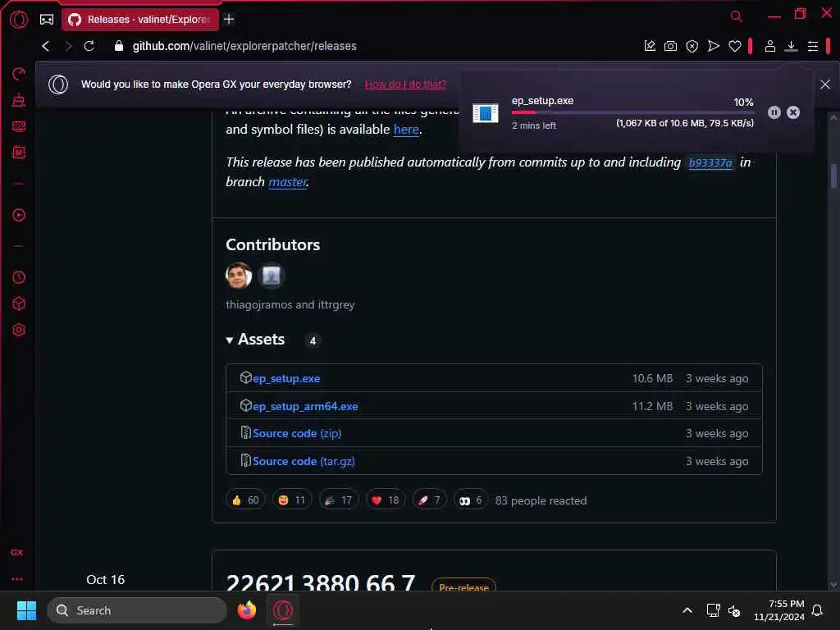Click the Opera GX taskbar icon
Image resolution: width=840 pixels, height=630 pixels.
[283, 610]
